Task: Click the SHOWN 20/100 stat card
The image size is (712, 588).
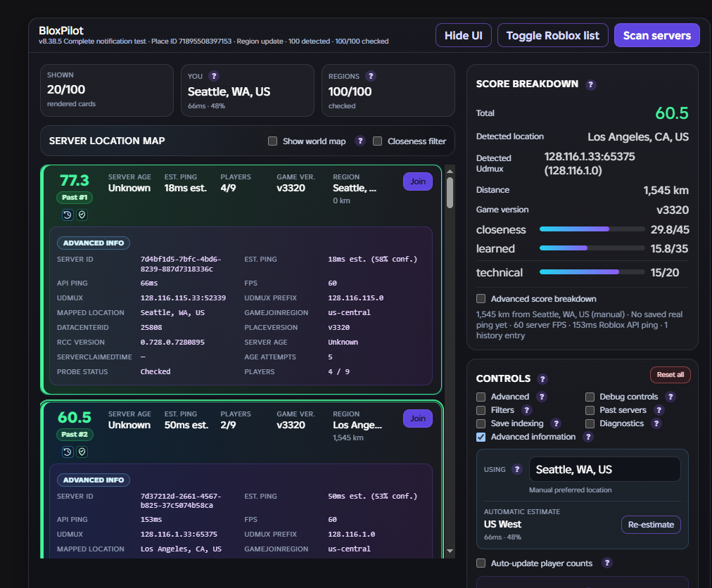Action: point(107,90)
